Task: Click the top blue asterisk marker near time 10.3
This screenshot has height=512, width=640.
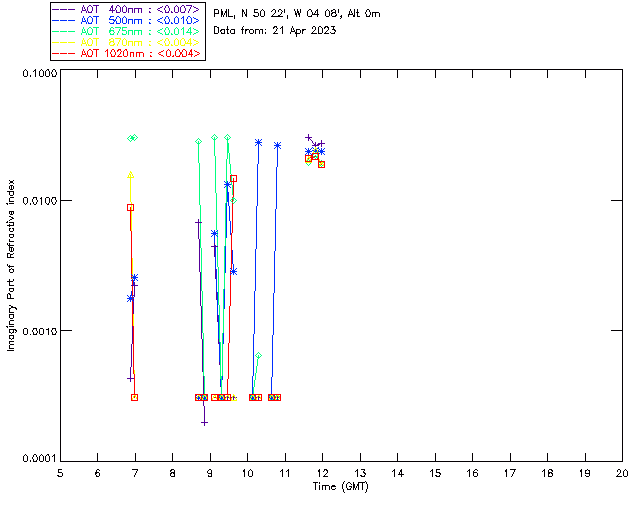Action: coord(258,142)
